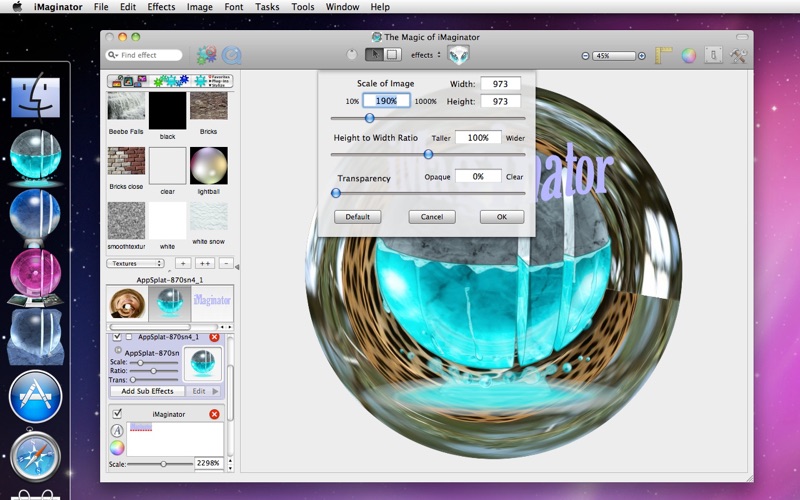The image size is (800, 500).
Task: Click Cancel in the scale dialog
Action: coord(432,217)
